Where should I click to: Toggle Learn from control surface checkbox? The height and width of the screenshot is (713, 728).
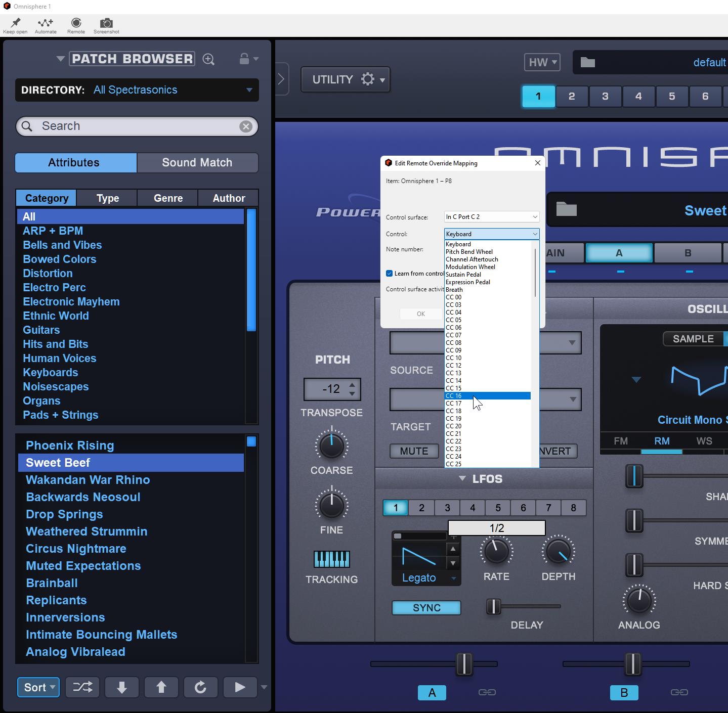click(389, 274)
